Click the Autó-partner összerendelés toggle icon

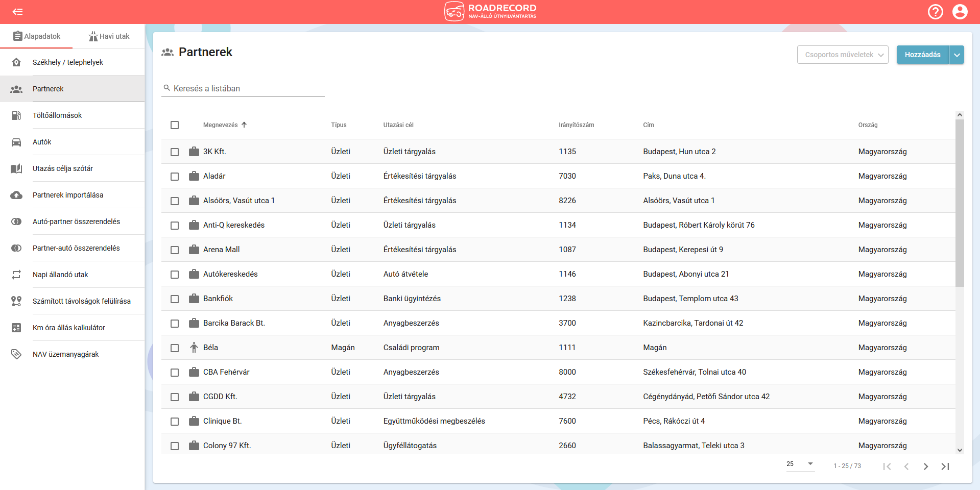tap(16, 222)
